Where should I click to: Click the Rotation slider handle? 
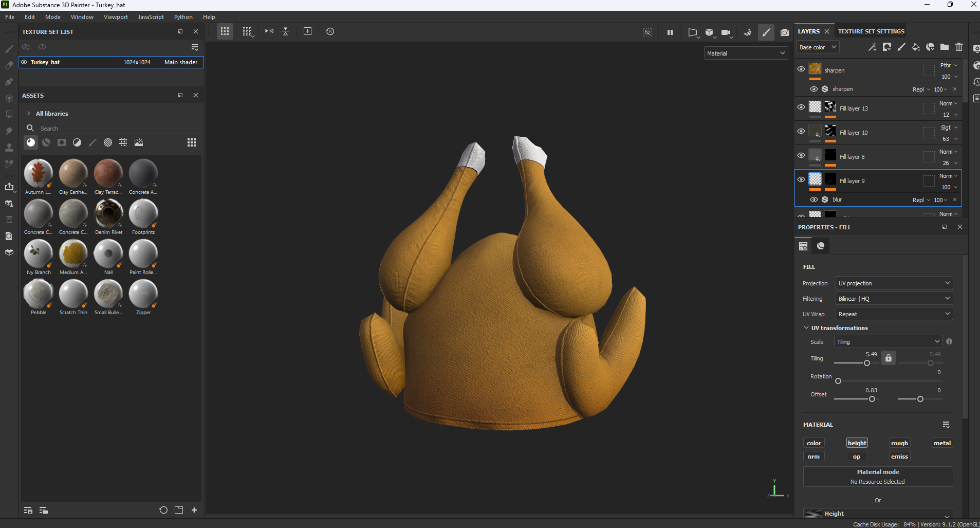tap(838, 381)
